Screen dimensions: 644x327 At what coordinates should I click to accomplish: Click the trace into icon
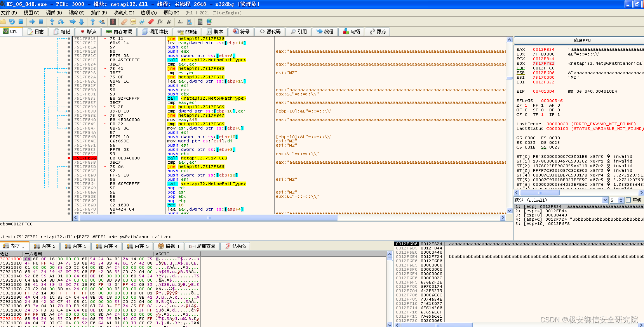coord(73,22)
